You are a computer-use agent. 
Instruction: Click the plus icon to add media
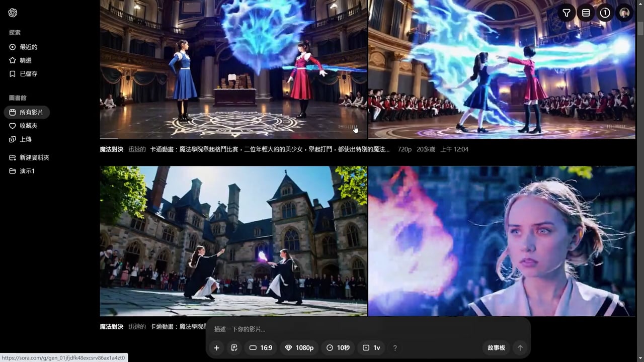click(x=216, y=348)
